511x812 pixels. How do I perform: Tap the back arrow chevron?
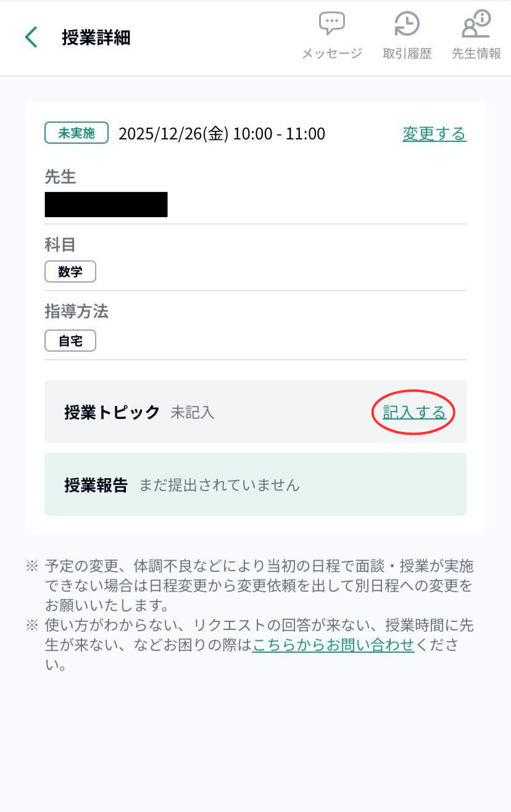(31, 38)
